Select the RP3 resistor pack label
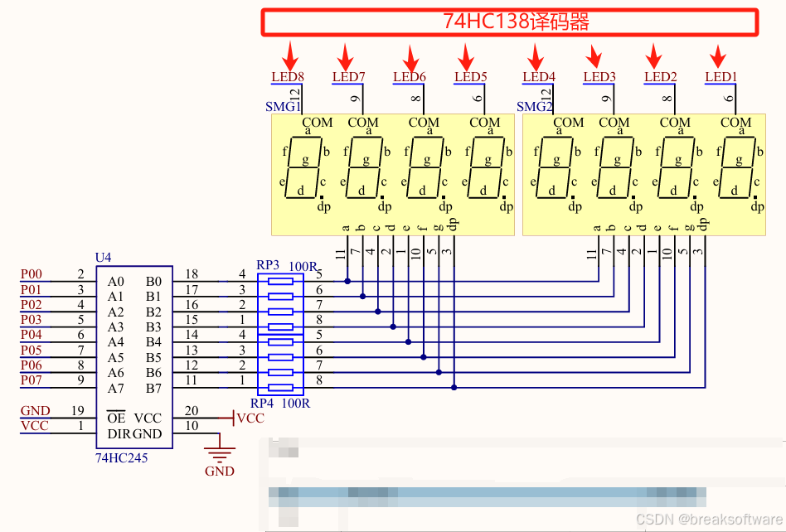 pyautogui.click(x=268, y=265)
